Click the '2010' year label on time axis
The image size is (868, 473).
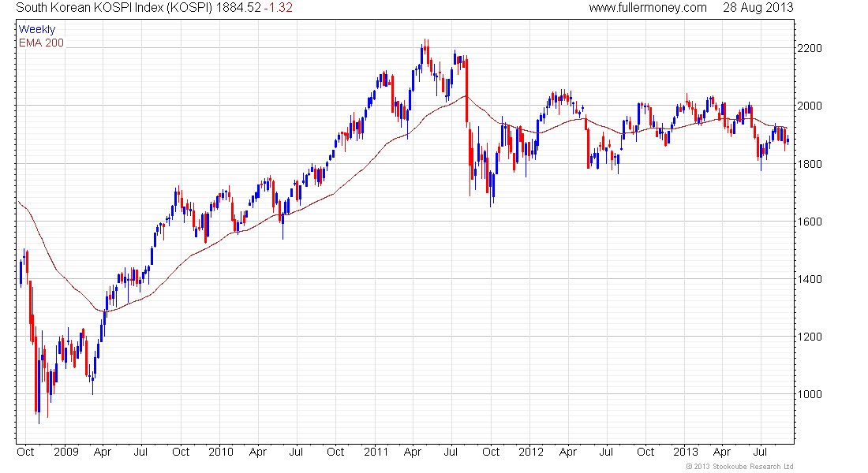[221, 452]
